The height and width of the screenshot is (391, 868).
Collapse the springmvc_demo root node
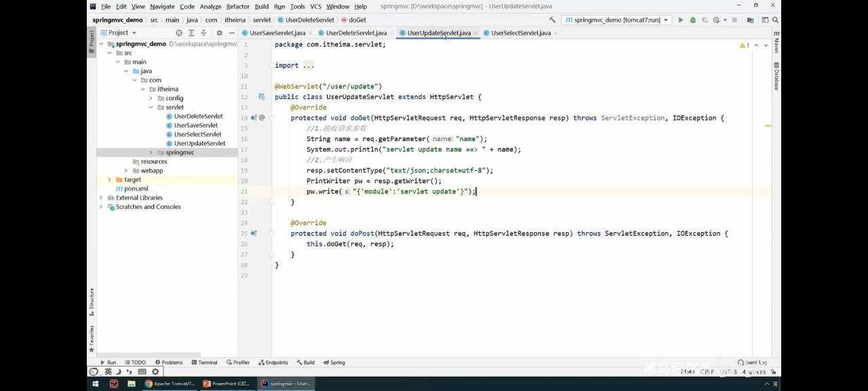101,43
